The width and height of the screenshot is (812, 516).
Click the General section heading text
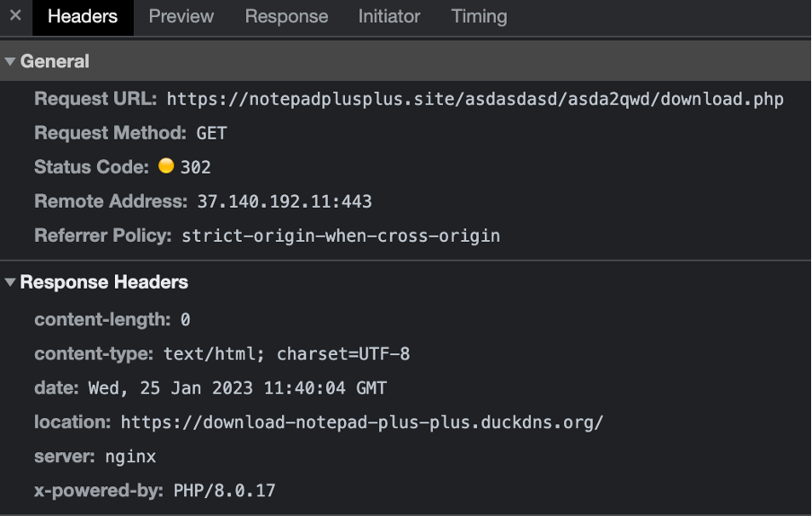pyautogui.click(x=55, y=61)
